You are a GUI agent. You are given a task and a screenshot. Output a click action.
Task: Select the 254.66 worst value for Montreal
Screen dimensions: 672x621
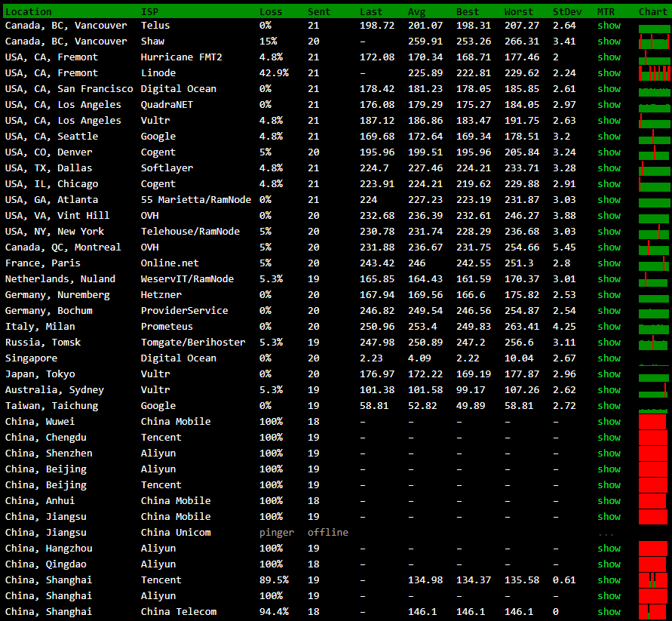522,247
